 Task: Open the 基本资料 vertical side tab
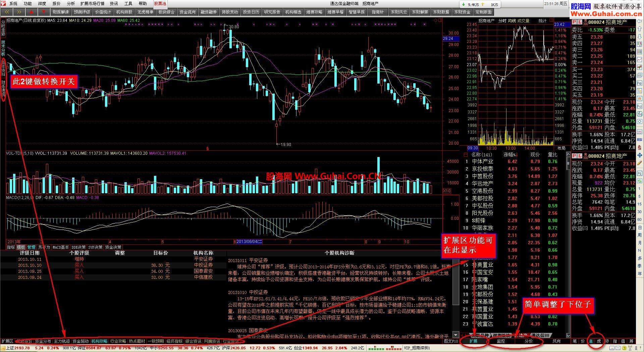click(3, 68)
